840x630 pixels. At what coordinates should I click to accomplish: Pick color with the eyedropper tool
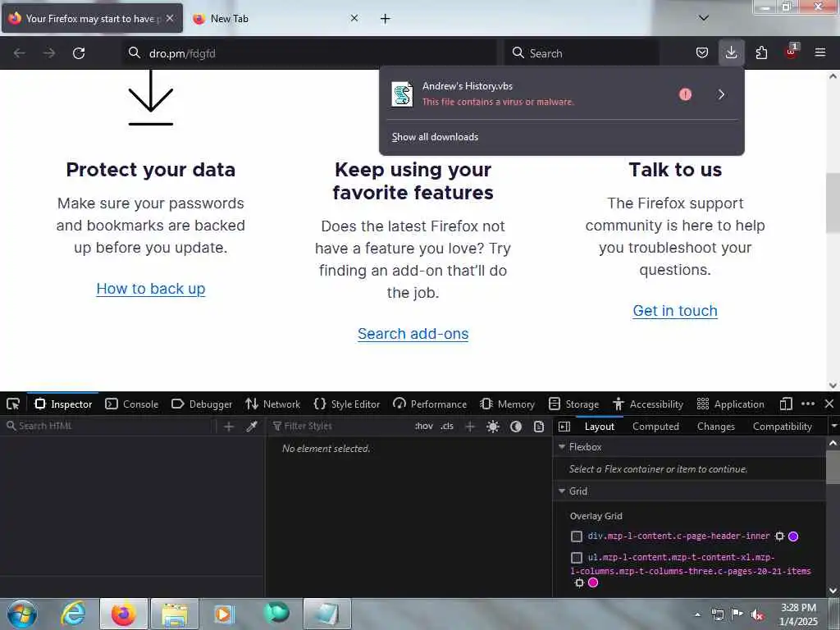[251, 427]
